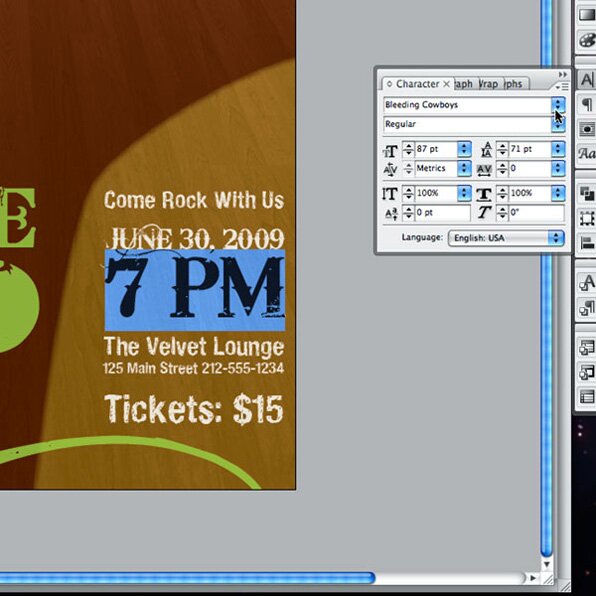Click the 0° skew field
This screenshot has height=596, width=596.
pos(536,212)
